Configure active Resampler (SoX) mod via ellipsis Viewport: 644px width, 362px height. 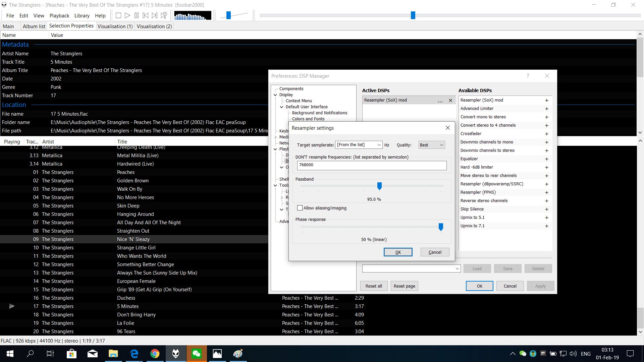[440, 101]
